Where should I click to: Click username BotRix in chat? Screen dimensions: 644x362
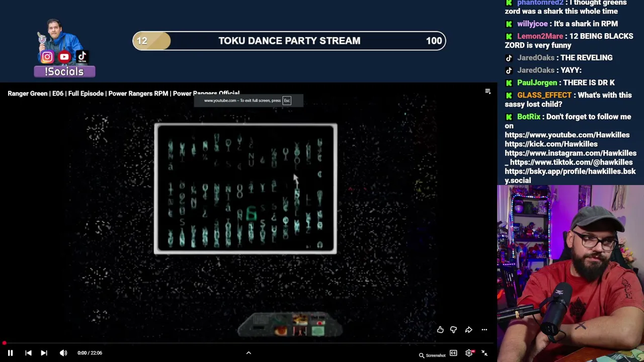(529, 117)
